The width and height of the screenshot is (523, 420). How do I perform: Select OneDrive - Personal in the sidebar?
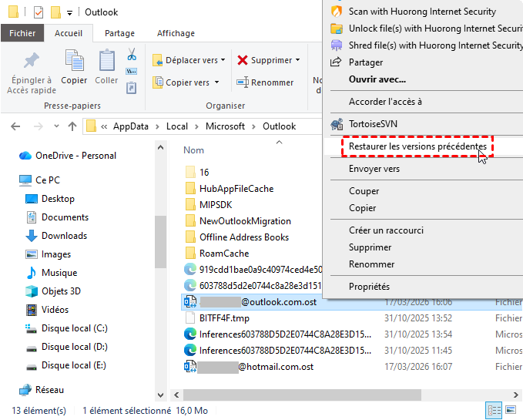pos(68,156)
